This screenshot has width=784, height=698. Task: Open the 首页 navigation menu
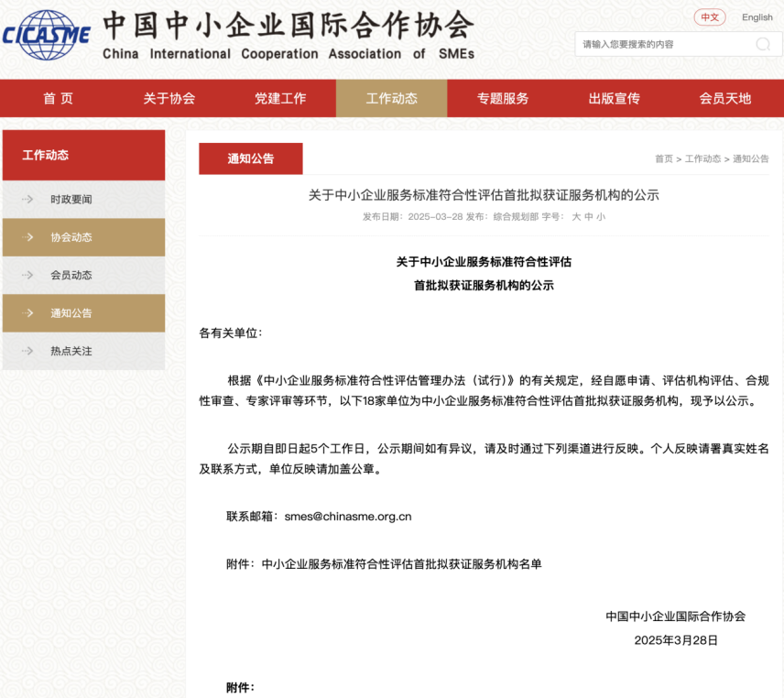coord(59,98)
